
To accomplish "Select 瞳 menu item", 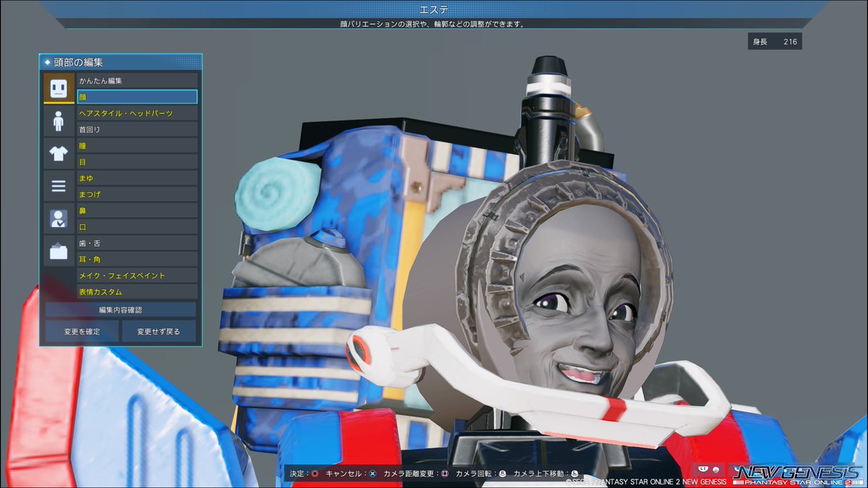I will (137, 146).
